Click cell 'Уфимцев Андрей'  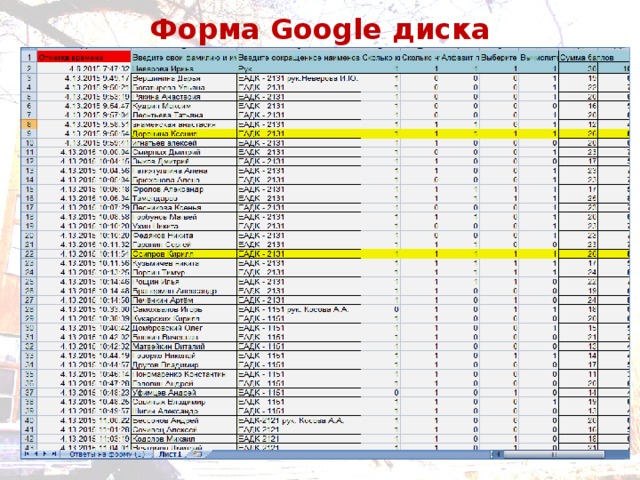[184, 392]
